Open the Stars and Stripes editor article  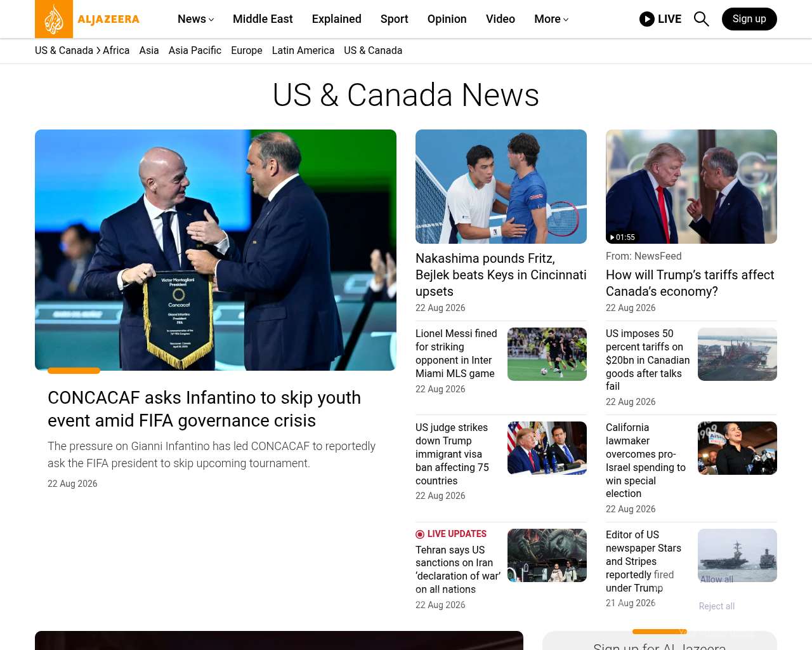[643, 561]
